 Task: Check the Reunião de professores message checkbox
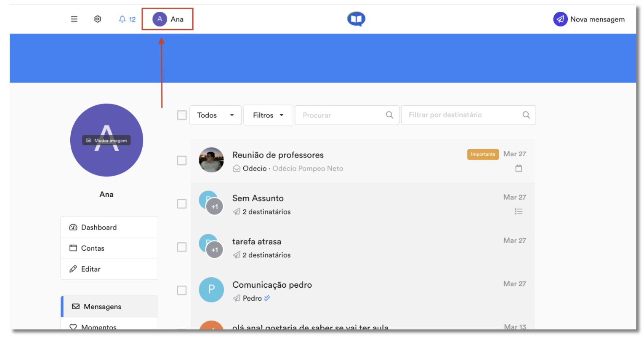click(182, 160)
